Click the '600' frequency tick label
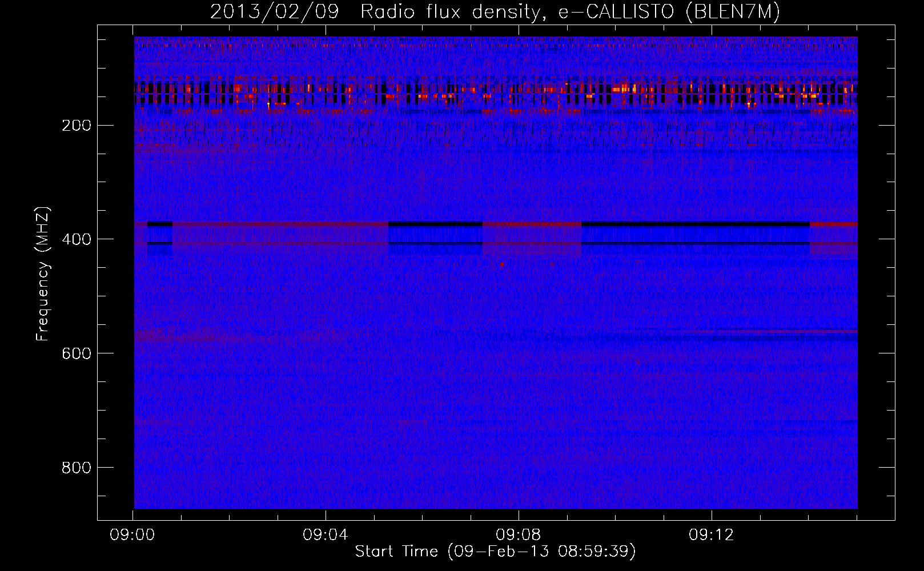Viewport: 924px width, 571px height. pos(77,353)
